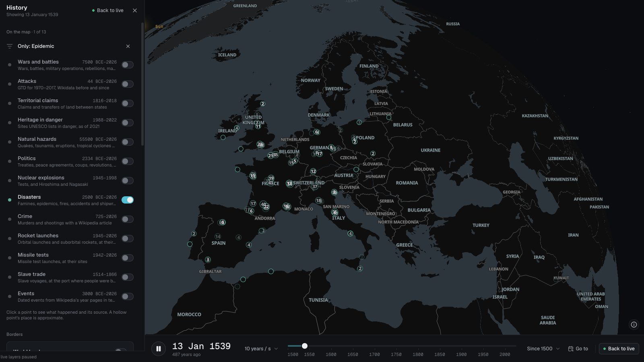
Task: Click the Sicily cluster marker 2
Action: pyautogui.click(x=360, y=268)
